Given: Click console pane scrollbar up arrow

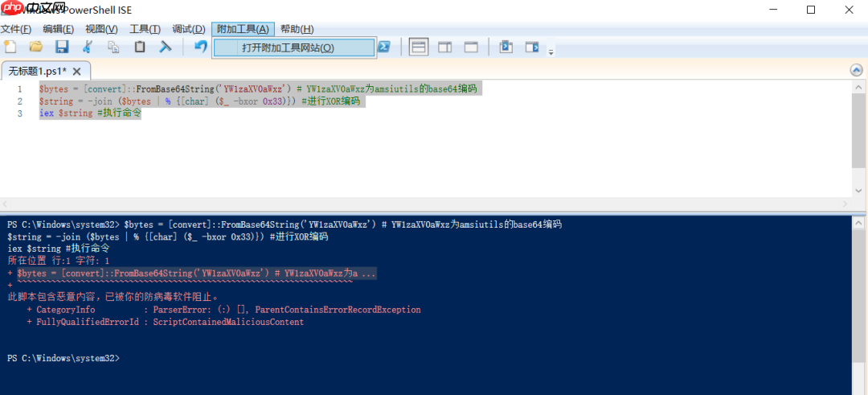Looking at the screenshot, I should tap(858, 224).
